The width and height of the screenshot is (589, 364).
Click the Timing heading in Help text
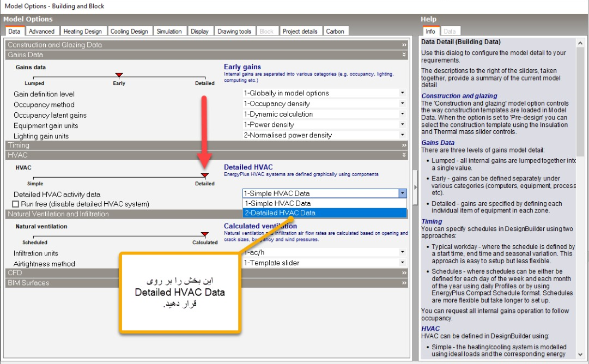tap(432, 221)
